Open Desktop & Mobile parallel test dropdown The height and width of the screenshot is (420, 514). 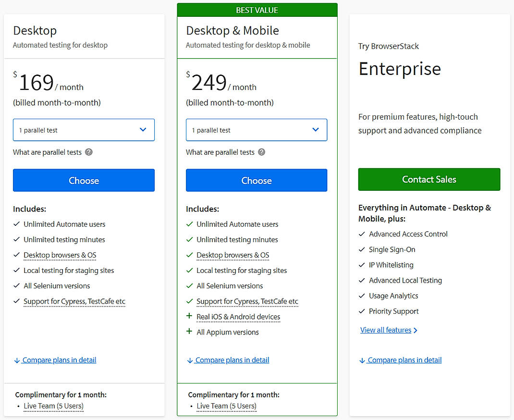point(257,130)
